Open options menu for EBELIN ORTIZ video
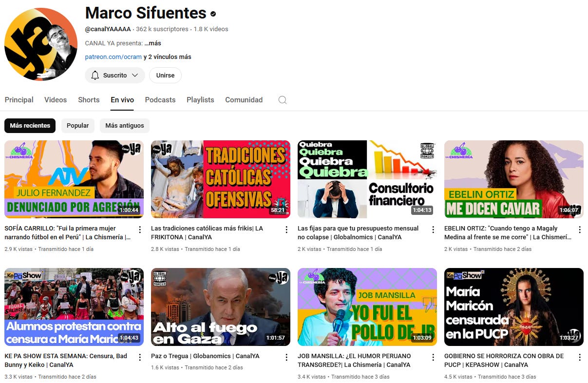 point(580,230)
